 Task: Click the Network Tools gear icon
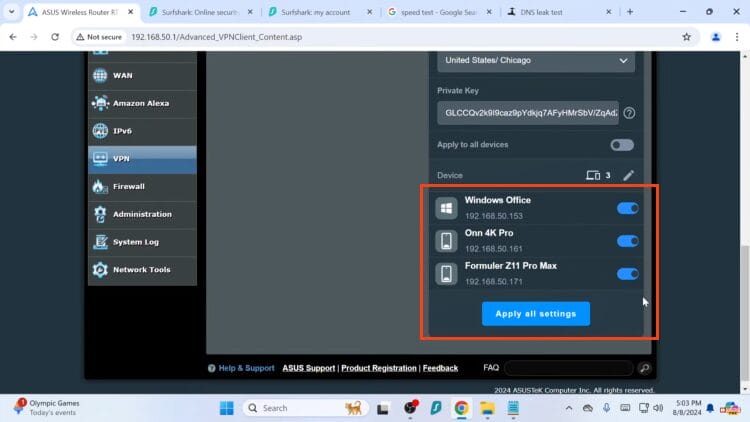100,270
